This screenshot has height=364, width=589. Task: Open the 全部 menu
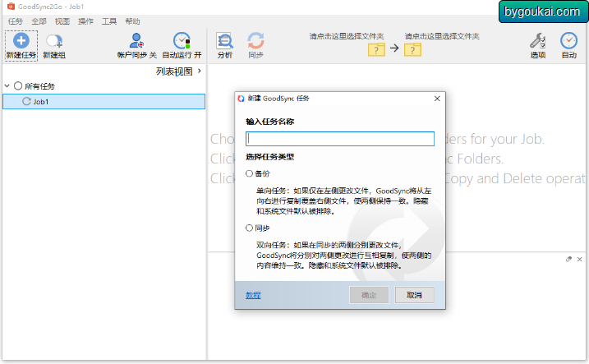tap(39, 21)
